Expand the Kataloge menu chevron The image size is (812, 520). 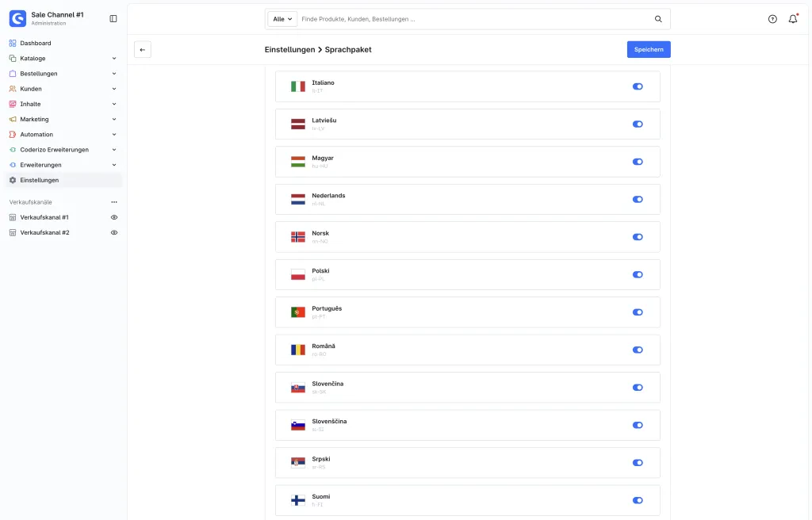click(x=114, y=59)
